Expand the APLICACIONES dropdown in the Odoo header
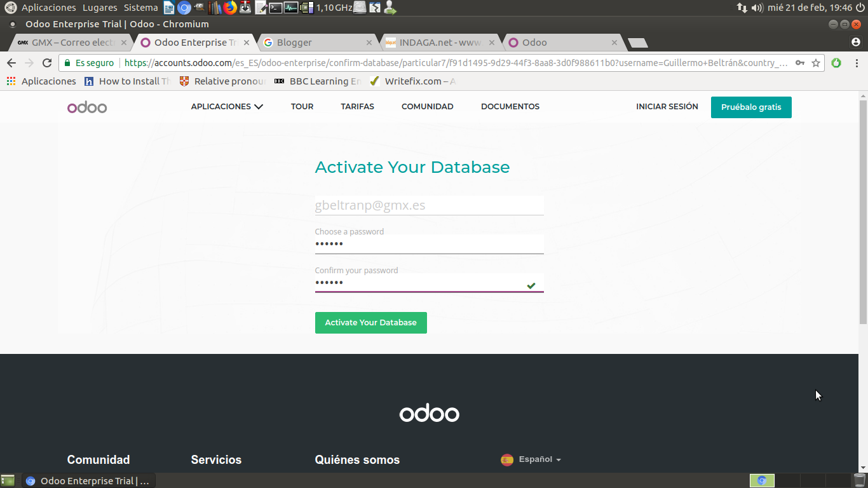Viewport: 868px width, 488px height. coord(227,107)
